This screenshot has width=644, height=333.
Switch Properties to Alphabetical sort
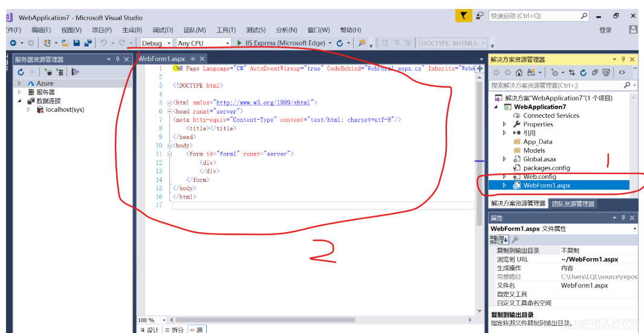pos(503,239)
